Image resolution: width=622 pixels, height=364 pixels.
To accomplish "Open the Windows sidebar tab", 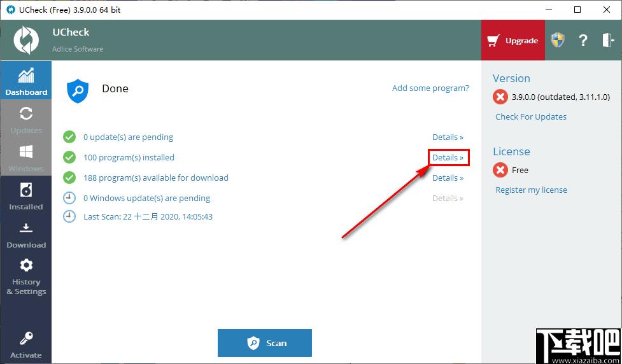I will point(26,157).
